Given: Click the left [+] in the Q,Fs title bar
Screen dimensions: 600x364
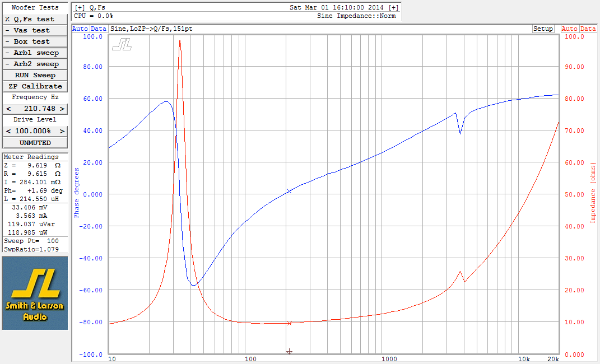Looking at the screenshot, I should 80,7.
